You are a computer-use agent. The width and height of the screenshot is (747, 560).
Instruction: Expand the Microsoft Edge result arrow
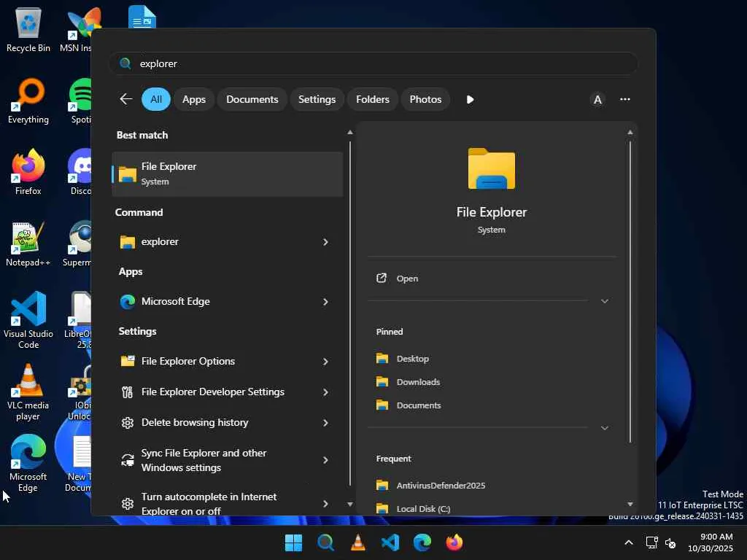[x=325, y=301]
